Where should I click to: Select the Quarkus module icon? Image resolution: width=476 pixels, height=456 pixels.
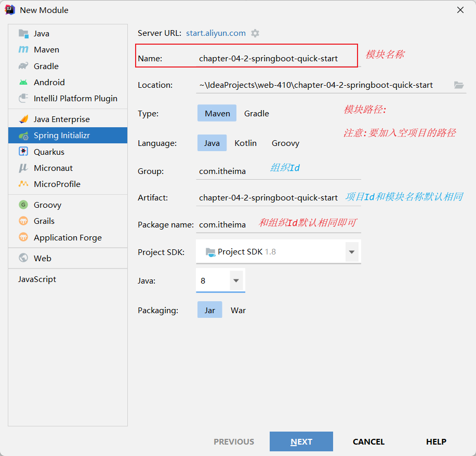(23, 152)
